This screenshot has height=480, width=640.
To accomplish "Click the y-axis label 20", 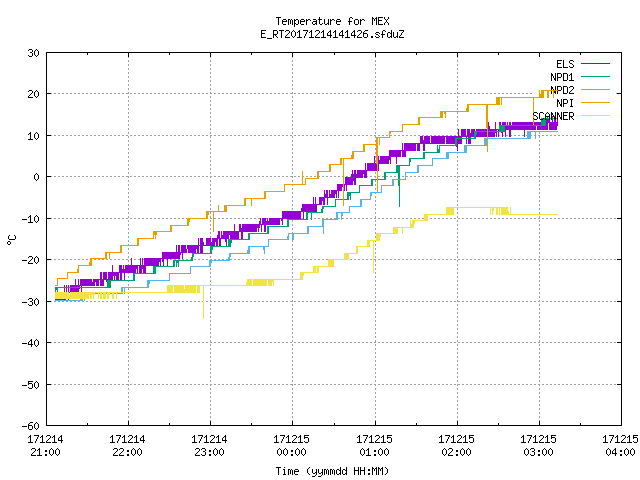I will click(33, 94).
